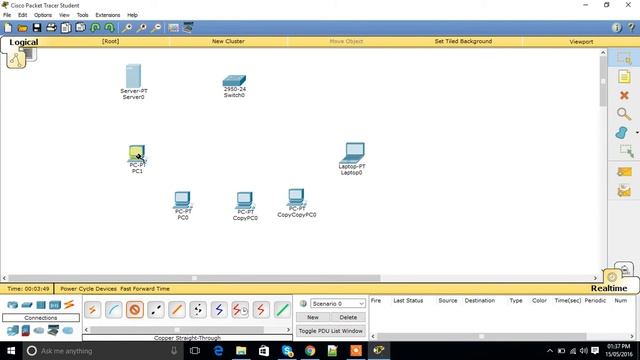
Task: Select the Resize Shape tool
Action: point(627,151)
